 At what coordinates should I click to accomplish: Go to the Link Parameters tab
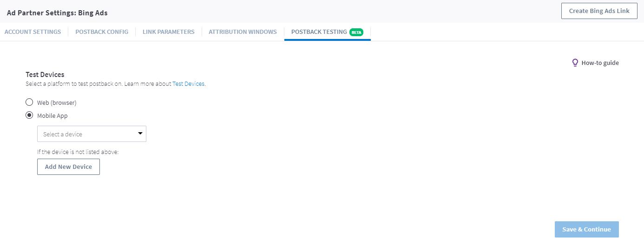click(x=169, y=32)
